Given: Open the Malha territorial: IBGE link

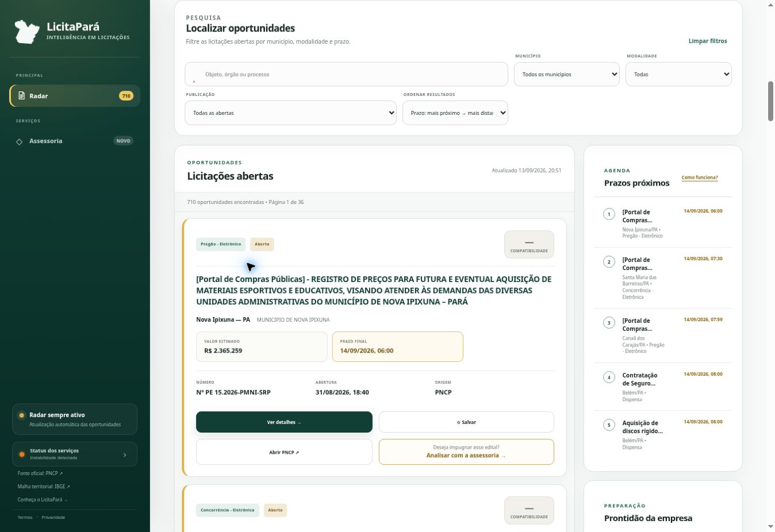Looking at the screenshot, I should point(44,487).
